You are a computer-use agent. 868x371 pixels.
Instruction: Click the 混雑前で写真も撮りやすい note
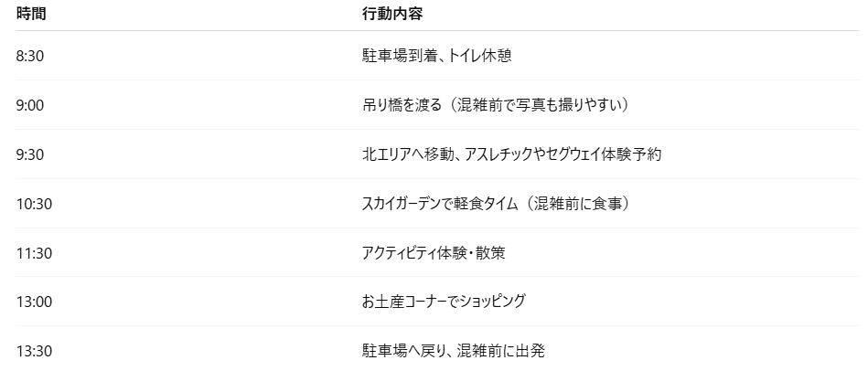click(x=539, y=105)
